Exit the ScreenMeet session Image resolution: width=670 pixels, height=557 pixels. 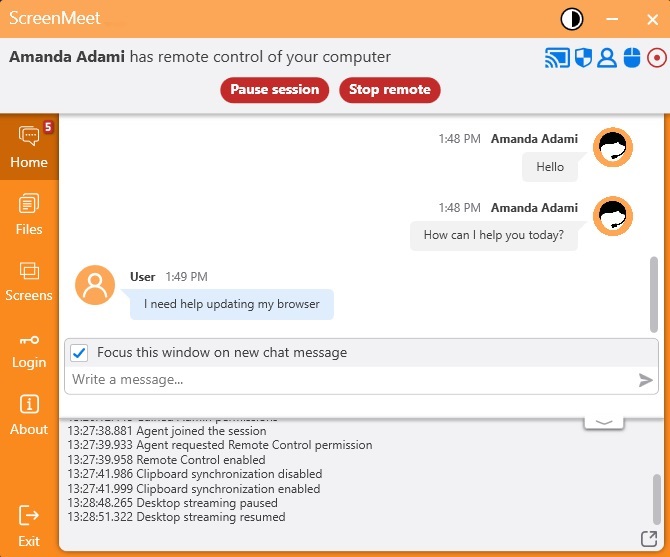coord(29,526)
